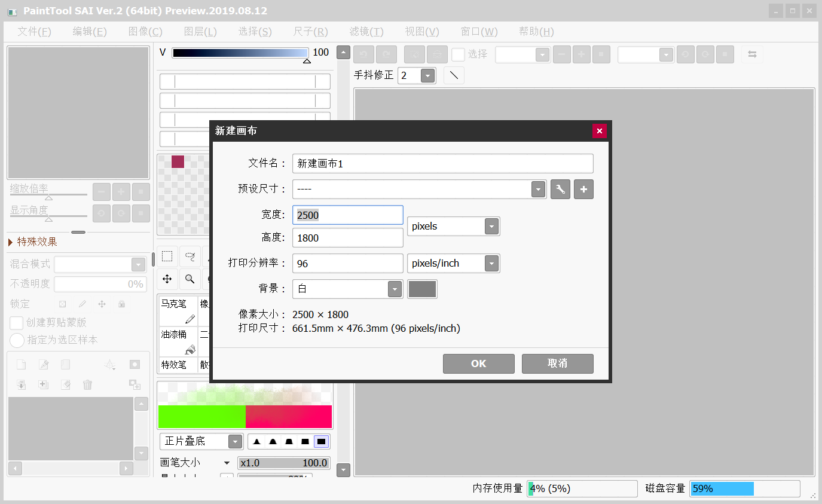Click the straight line drawing mode icon
This screenshot has width=822, height=504.
[454, 75]
